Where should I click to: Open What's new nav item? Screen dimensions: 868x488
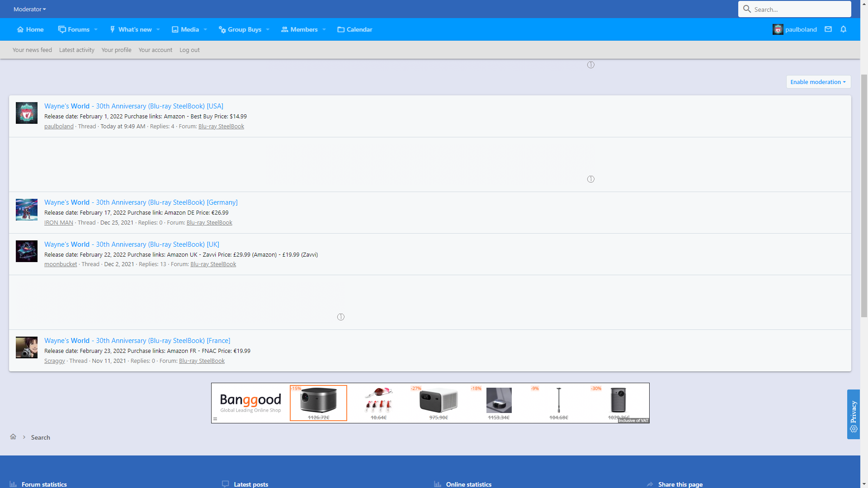pyautogui.click(x=131, y=29)
